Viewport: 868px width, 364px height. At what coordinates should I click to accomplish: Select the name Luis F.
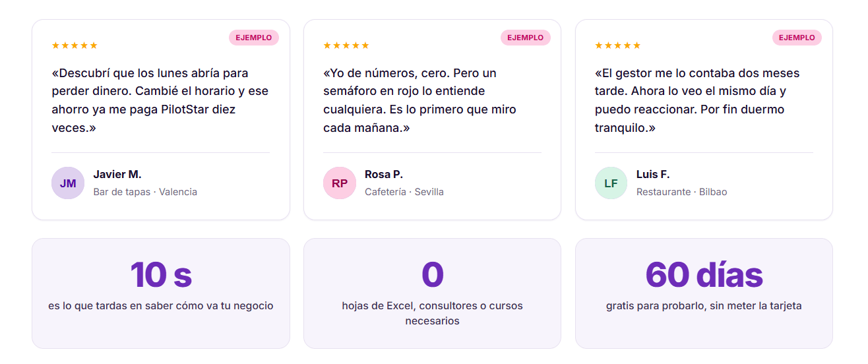pyautogui.click(x=653, y=174)
